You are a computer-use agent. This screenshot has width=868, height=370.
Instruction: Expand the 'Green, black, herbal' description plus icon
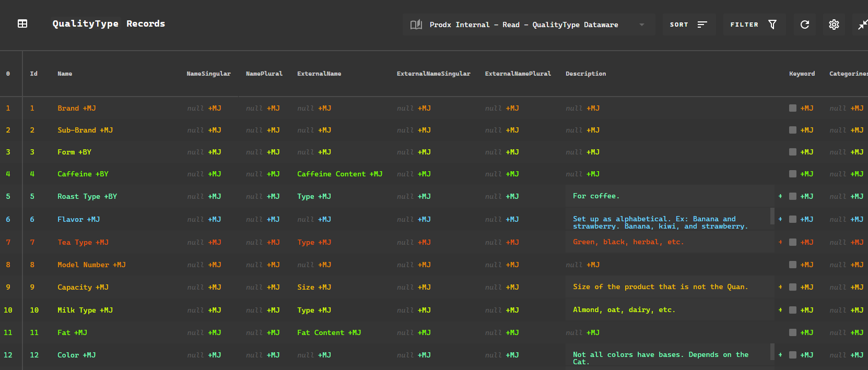[780, 242]
